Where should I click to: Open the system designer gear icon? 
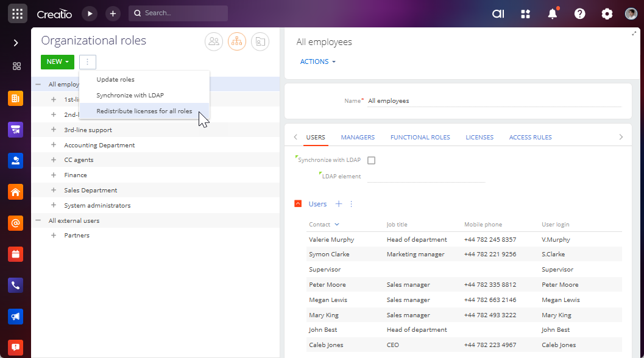coord(607,13)
